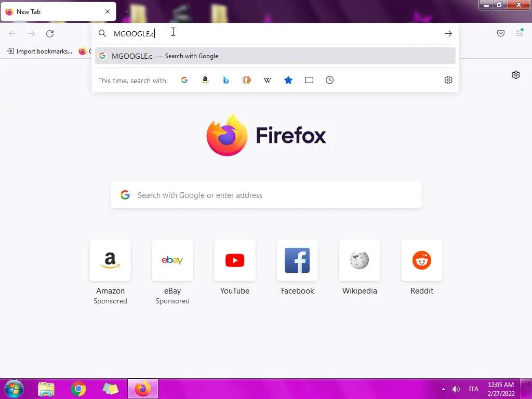This screenshot has width=532, height=399.
Task: Click the Firefox bookmark icon in the bookmarks bar
Action: (82, 51)
